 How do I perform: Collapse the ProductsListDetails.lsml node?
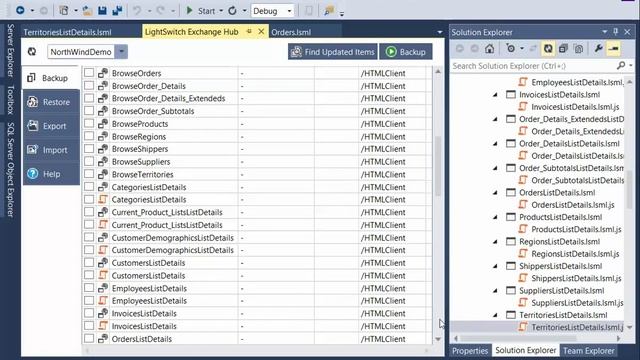[495, 217]
